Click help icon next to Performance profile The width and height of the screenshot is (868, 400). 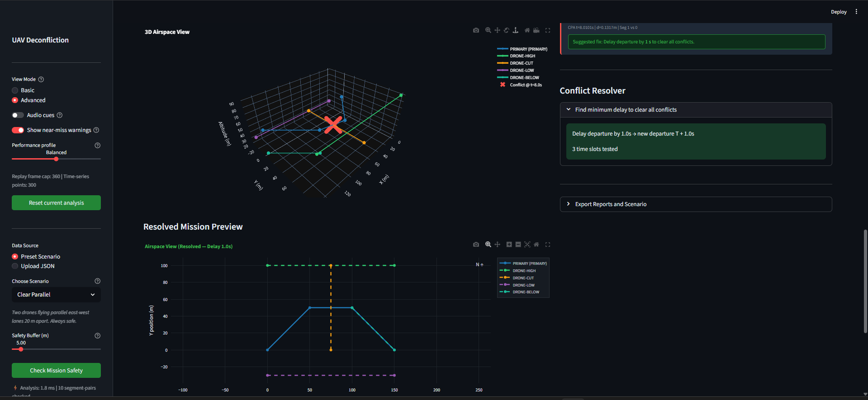coord(97,146)
